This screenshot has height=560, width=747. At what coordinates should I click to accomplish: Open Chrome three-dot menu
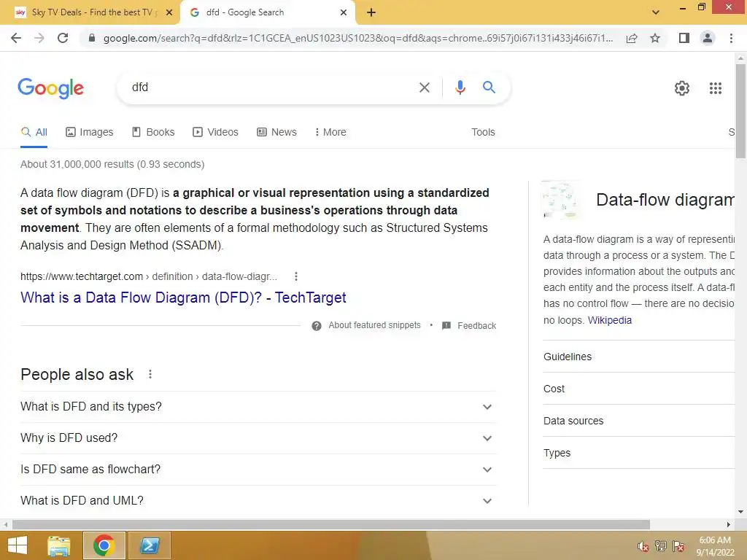(731, 38)
